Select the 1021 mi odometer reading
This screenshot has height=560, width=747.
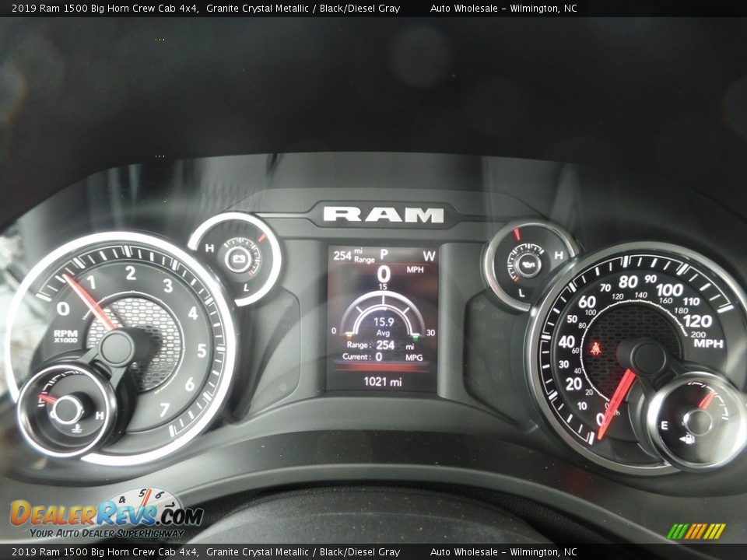381,381
